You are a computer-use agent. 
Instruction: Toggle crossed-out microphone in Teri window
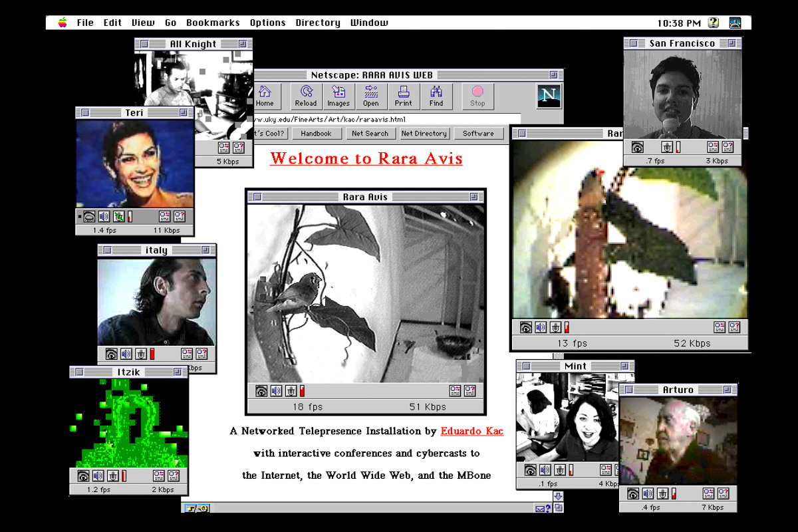click(118, 216)
